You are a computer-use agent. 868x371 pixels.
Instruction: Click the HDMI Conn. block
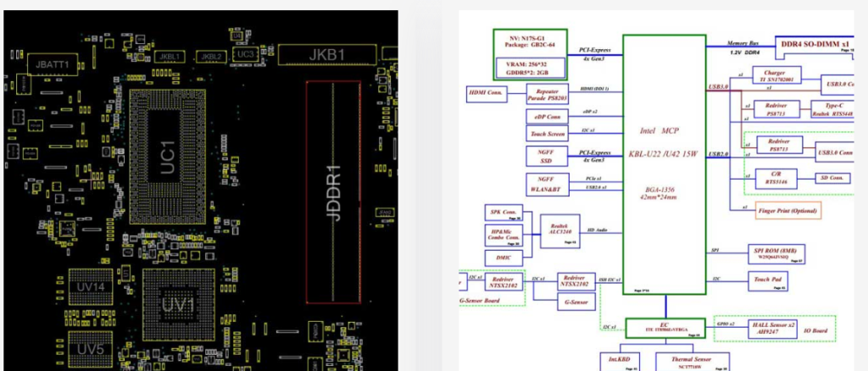487,93
